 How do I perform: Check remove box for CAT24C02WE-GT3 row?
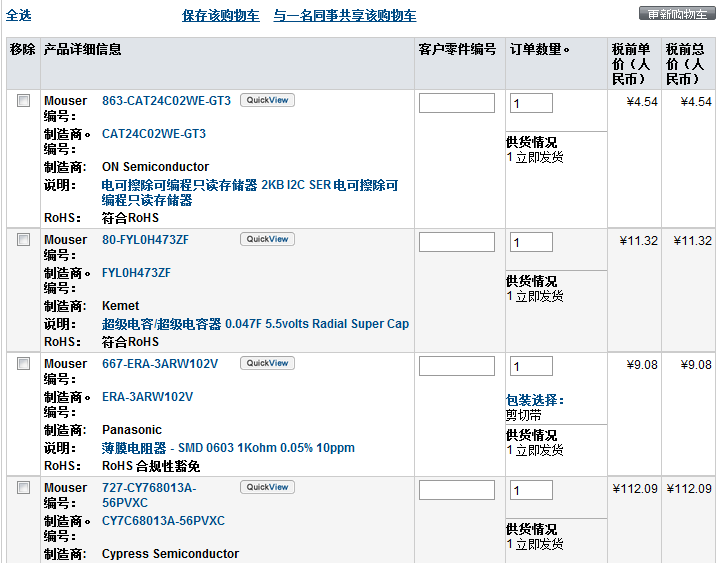(x=23, y=101)
